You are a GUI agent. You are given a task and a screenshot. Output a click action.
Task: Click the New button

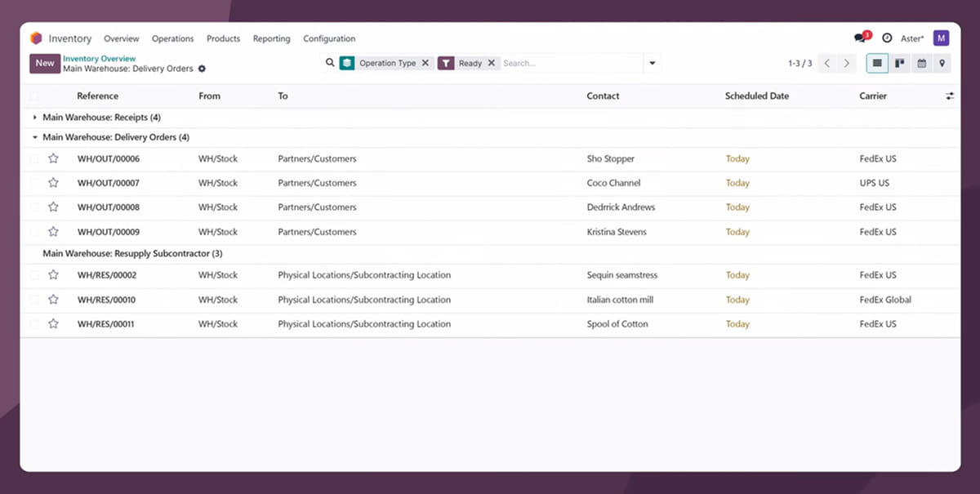45,63
